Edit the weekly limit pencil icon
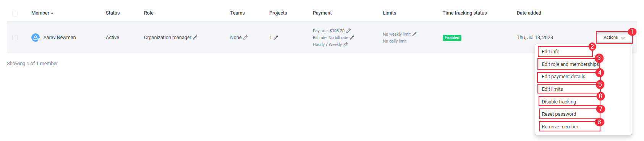 pos(414,34)
